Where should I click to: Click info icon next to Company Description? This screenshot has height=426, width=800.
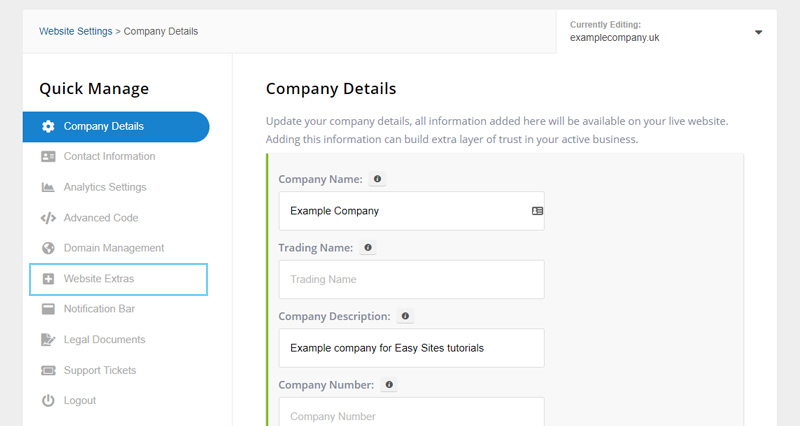pos(405,316)
